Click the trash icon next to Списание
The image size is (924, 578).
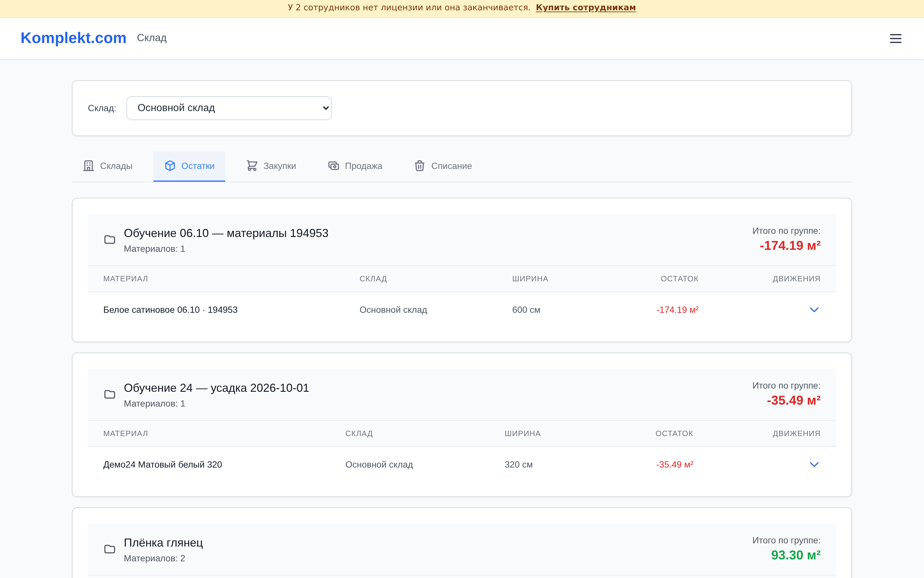click(x=420, y=166)
